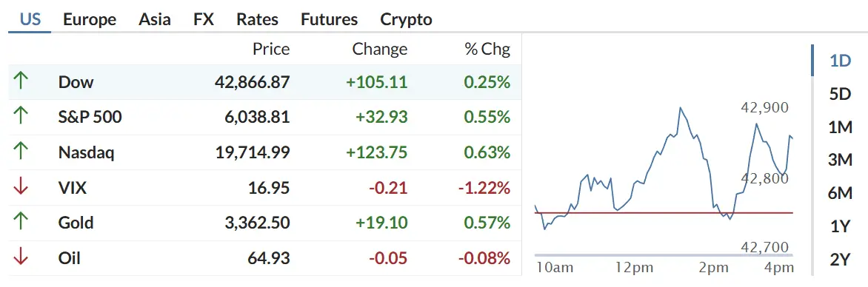Viewport: 868px width, 287px height.
Task: Click the green arrow icon beside Nasdaq
Action: (21, 152)
